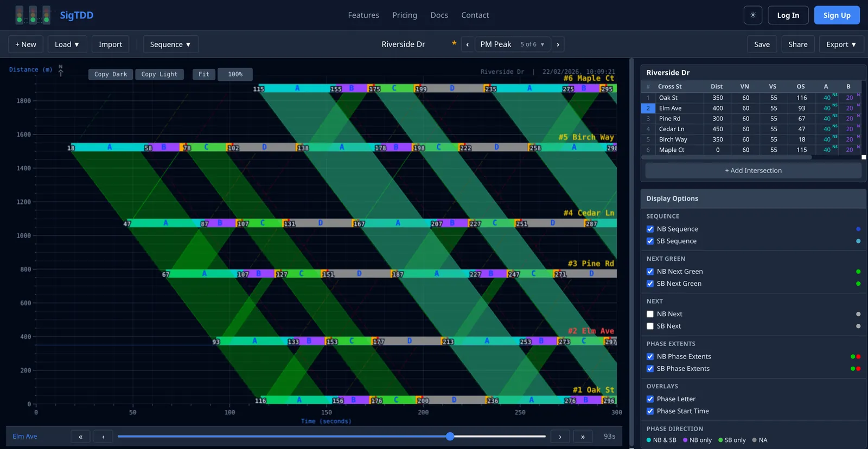The height and width of the screenshot is (449, 868).
Task: Click the Sign Up button
Action: 837,15
